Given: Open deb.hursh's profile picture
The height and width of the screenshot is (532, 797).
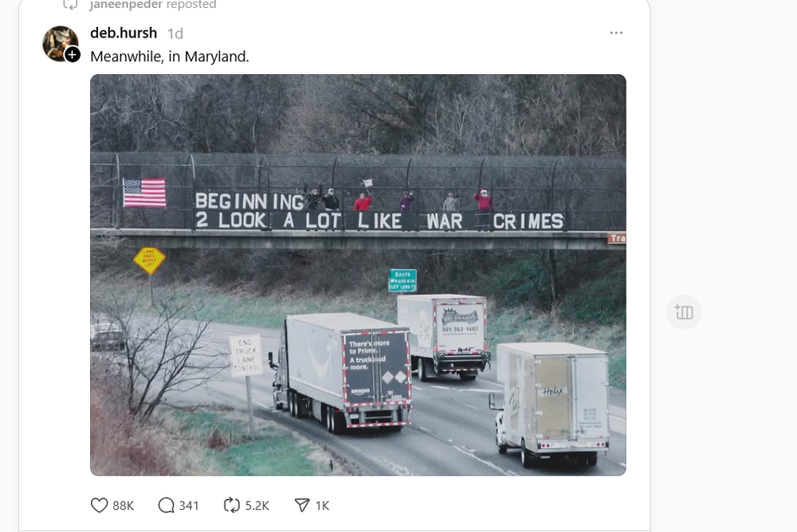Looking at the screenshot, I should [59, 42].
